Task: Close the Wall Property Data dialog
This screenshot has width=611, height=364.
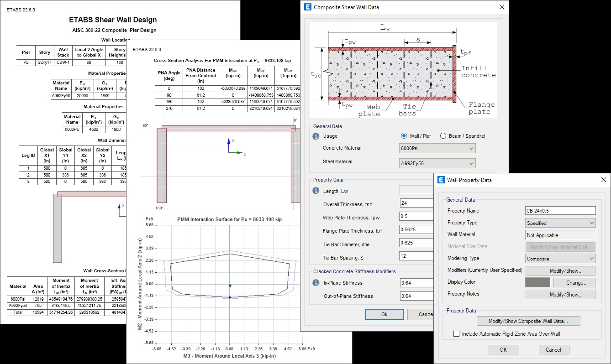Action: 604,180
